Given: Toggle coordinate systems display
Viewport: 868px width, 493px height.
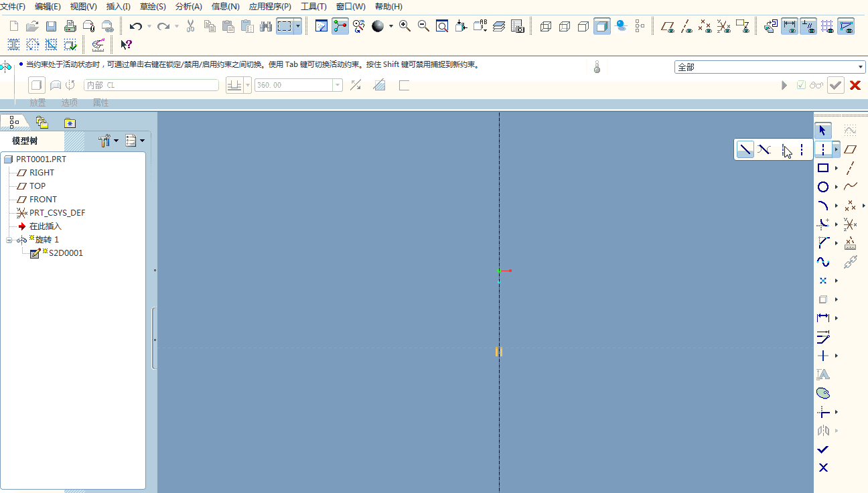Looking at the screenshot, I should coord(724,26).
